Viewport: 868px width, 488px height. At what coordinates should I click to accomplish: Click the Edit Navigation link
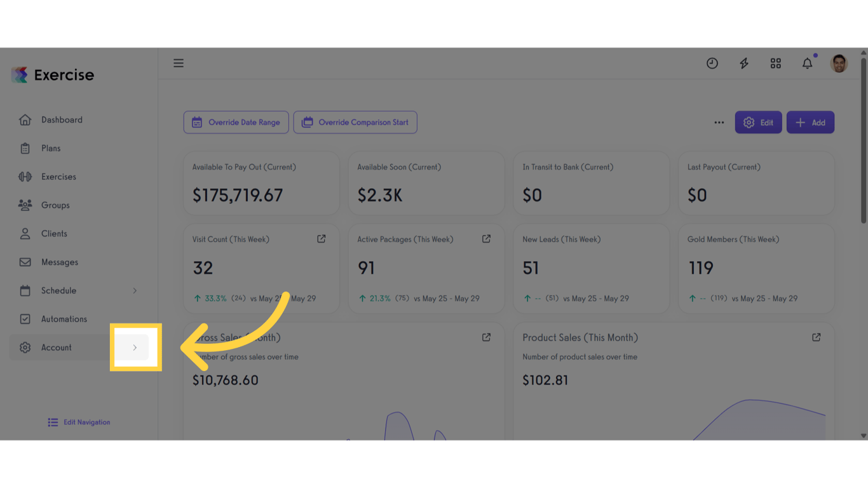pyautogui.click(x=79, y=422)
